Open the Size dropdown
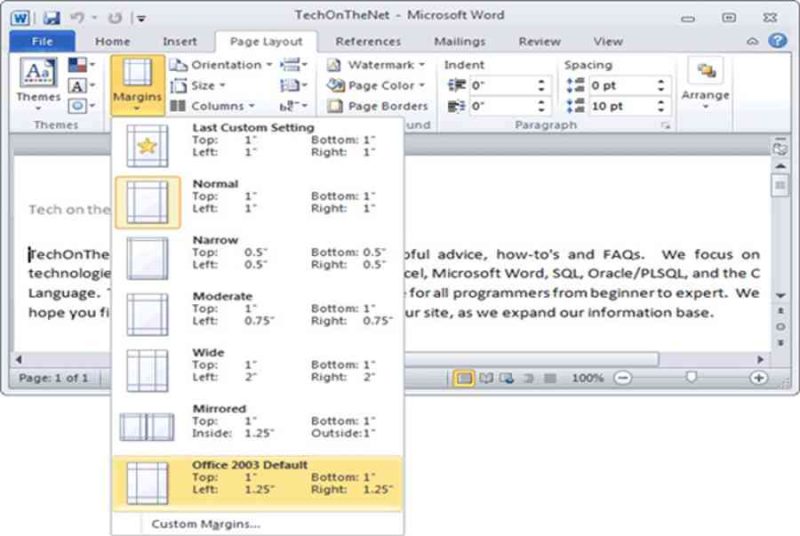This screenshot has width=800, height=536. 198,85
